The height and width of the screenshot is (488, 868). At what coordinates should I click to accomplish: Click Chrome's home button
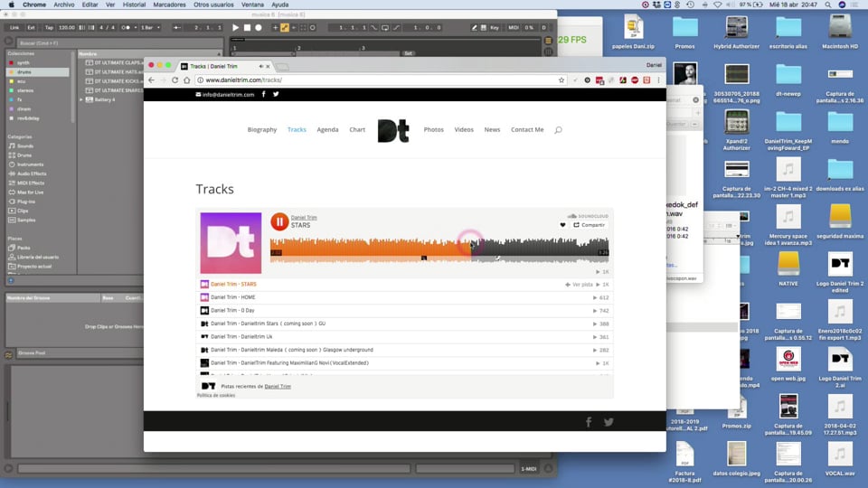click(187, 80)
